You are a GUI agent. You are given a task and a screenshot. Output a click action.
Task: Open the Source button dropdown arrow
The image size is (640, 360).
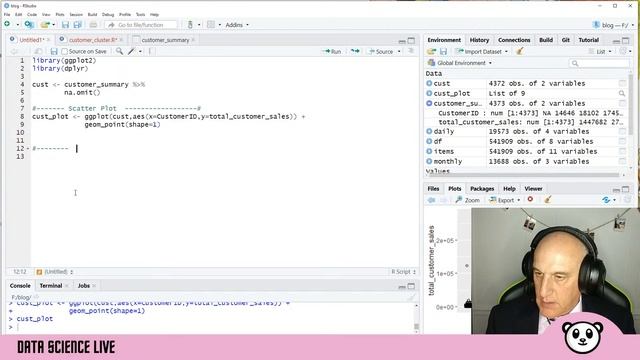pyautogui.click(x=399, y=51)
